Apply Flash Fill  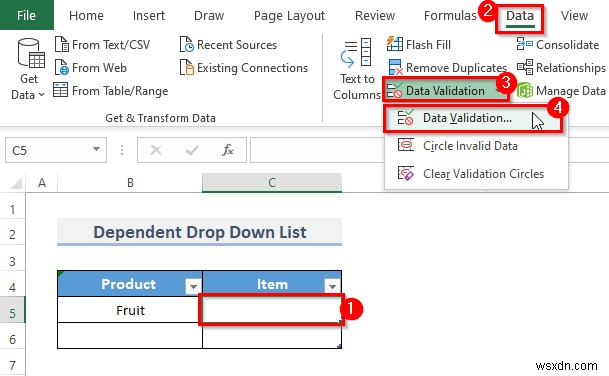[419, 45]
